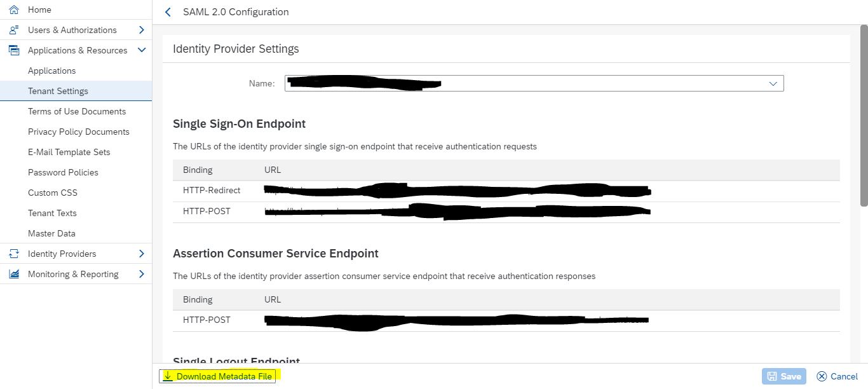868x389 pixels.
Task: Collapse the Applications & Resources section
Action: click(x=141, y=50)
